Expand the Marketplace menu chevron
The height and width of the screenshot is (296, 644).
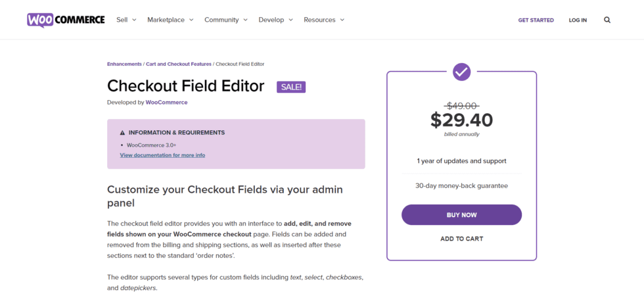click(191, 20)
